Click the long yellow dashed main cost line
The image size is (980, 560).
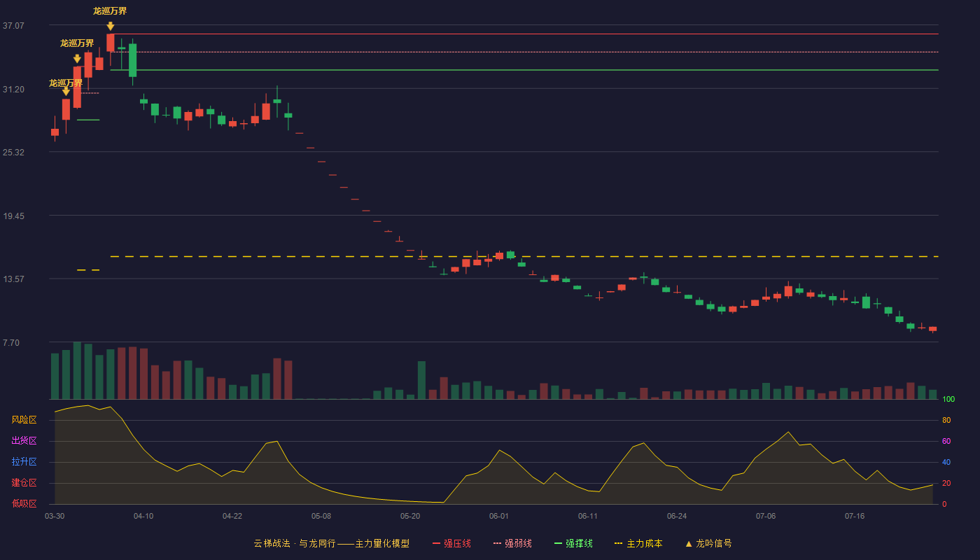pyautogui.click(x=525, y=257)
